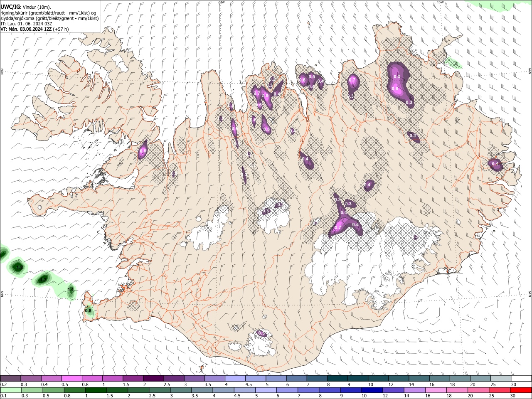Click the 'UWC/IG: Vindur (10m)' title text
Screen dimensions: 532x399
[x=26, y=7]
